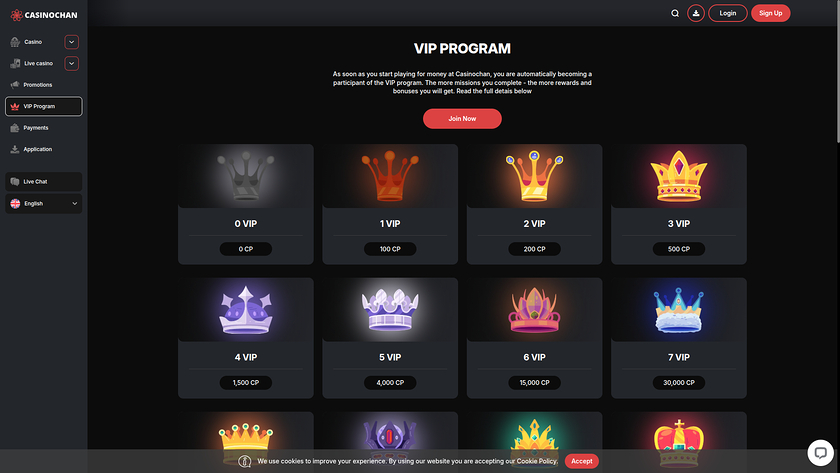Viewport: 840px width, 473px height.
Task: Click the Sign Up button
Action: (x=770, y=13)
